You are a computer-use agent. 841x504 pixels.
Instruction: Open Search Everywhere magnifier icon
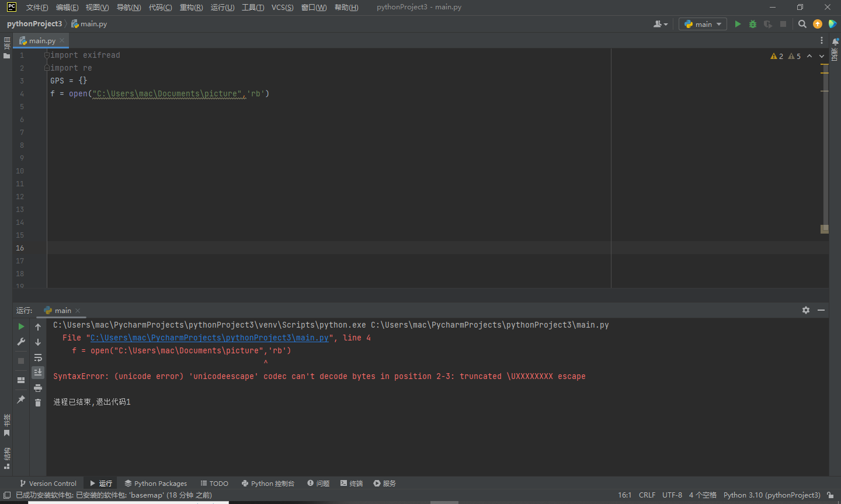coord(802,24)
